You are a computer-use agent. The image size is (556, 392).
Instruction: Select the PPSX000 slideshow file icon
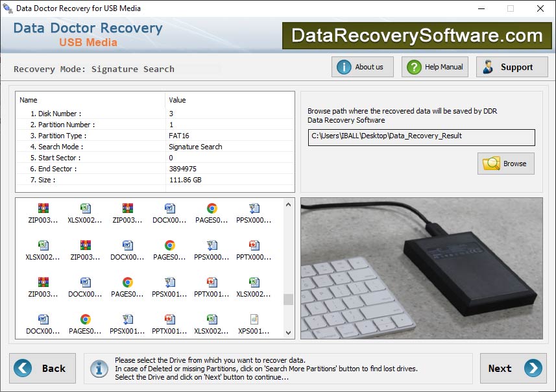(x=253, y=211)
